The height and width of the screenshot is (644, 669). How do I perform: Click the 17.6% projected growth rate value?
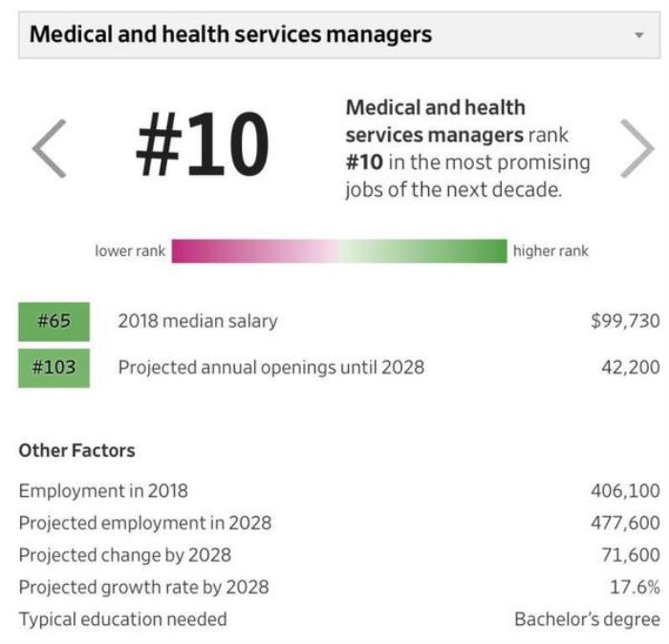coord(635,587)
